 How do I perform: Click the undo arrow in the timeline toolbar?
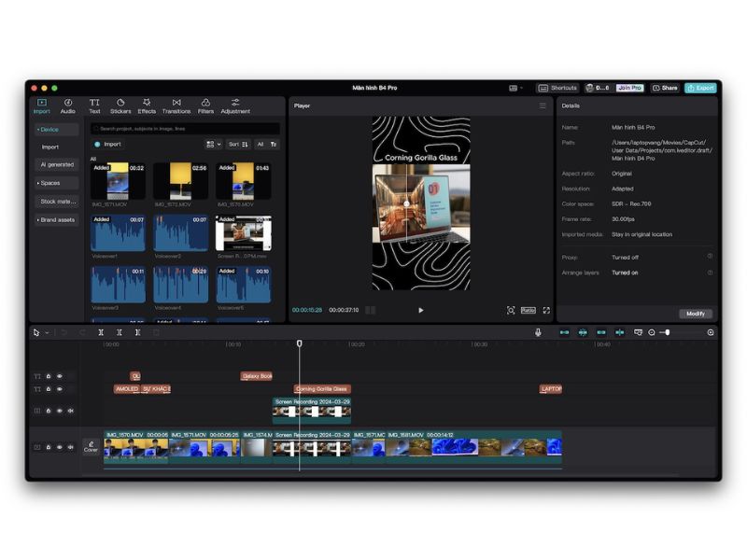click(63, 332)
